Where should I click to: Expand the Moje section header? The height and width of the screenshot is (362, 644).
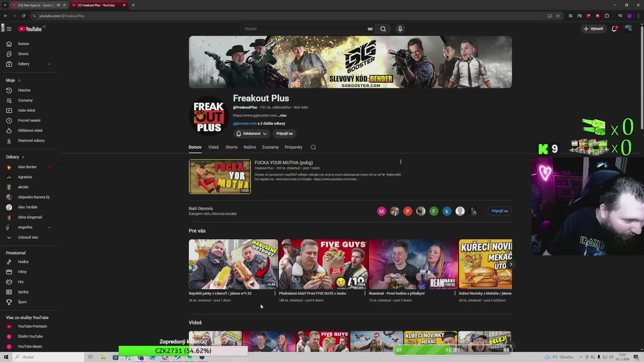pyautogui.click(x=13, y=80)
